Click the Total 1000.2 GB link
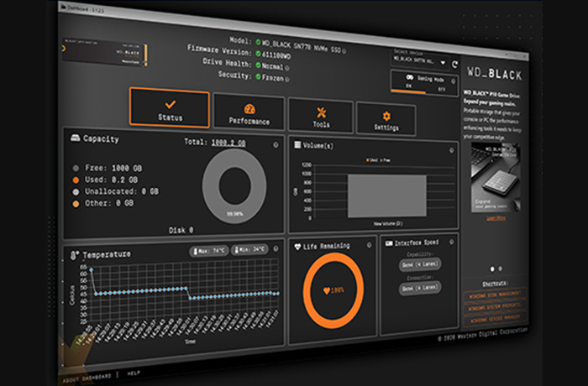The image size is (588, 386). tap(228, 143)
